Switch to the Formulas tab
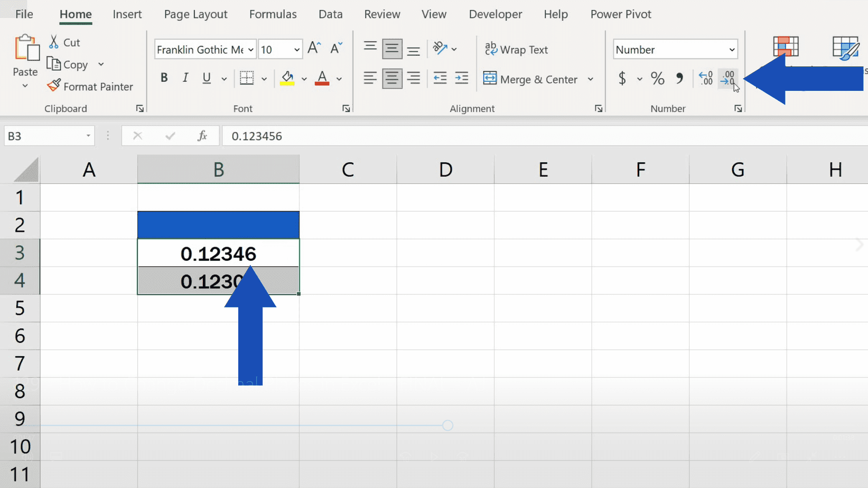This screenshot has width=868, height=488. (273, 14)
